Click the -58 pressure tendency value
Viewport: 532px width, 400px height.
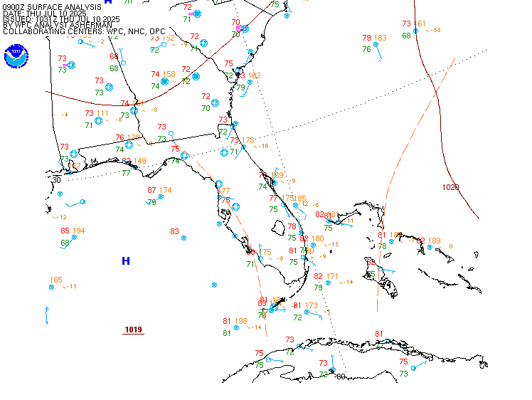click(x=436, y=30)
